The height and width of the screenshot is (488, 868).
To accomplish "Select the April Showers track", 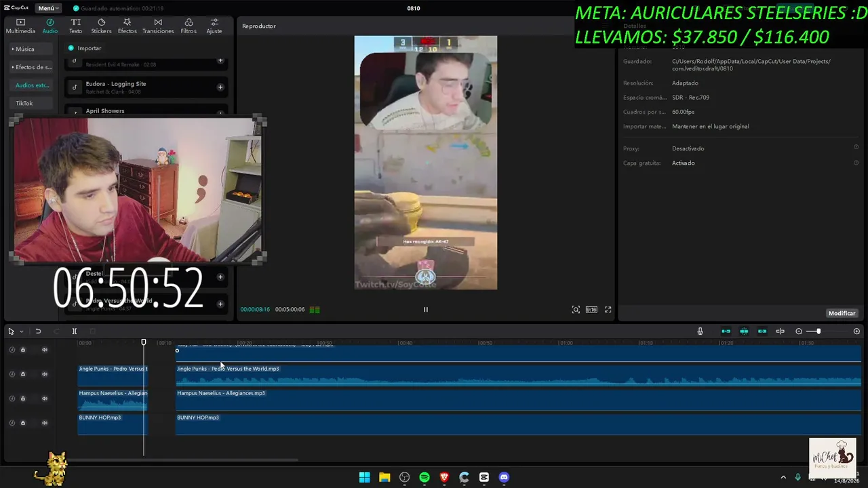I will point(146,110).
